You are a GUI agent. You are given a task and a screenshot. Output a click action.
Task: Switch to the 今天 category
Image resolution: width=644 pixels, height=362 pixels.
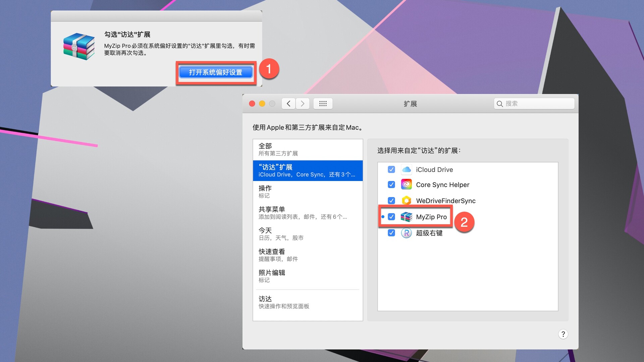point(308,234)
